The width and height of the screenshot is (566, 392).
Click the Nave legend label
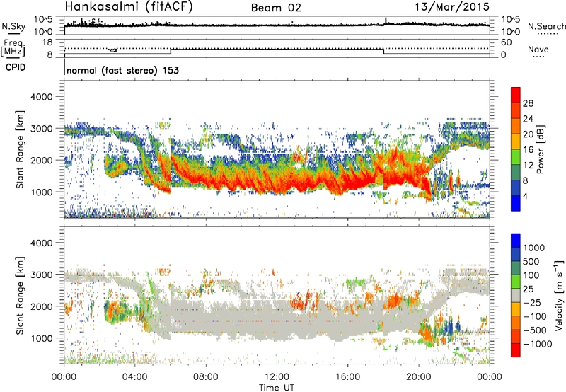point(538,49)
